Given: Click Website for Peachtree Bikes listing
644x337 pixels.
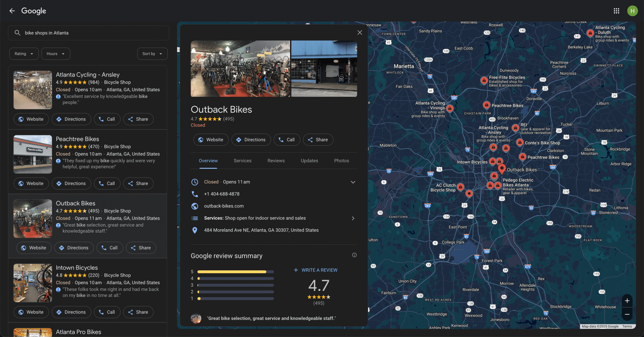Looking at the screenshot, I should [x=31, y=183].
